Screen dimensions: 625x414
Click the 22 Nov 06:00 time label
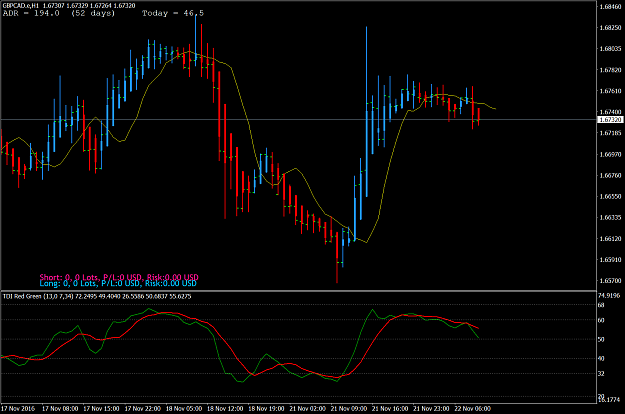point(473,409)
